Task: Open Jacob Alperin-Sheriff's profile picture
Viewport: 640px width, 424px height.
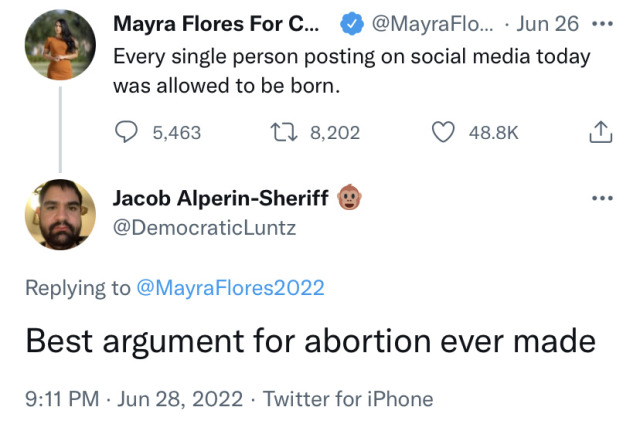Action: (59, 214)
